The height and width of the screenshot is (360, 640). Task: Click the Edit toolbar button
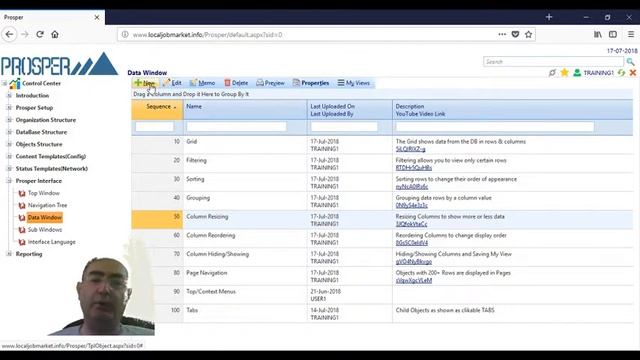172,83
